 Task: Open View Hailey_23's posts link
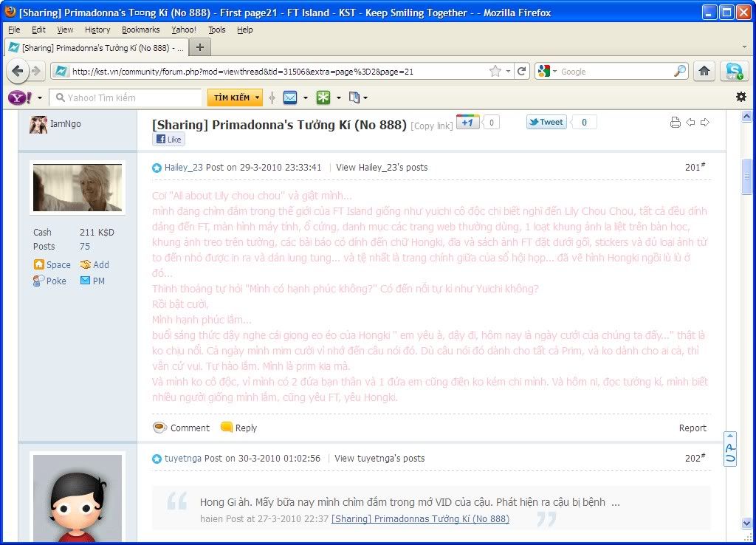click(x=382, y=168)
